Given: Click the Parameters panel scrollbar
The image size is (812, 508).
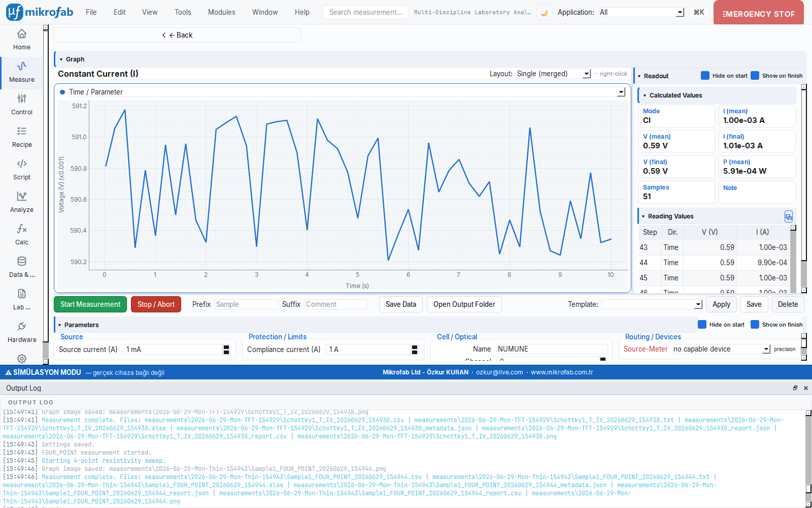Looking at the screenshot, I should click(x=804, y=347).
